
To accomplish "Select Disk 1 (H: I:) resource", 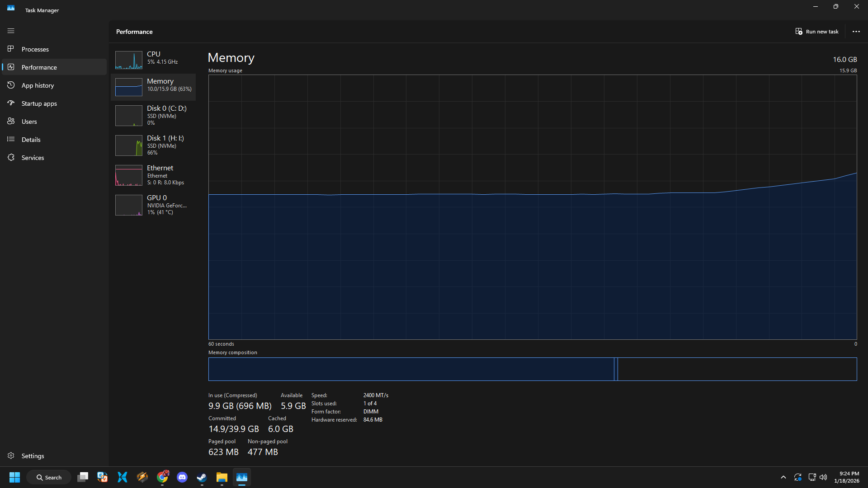I will pyautogui.click(x=153, y=145).
